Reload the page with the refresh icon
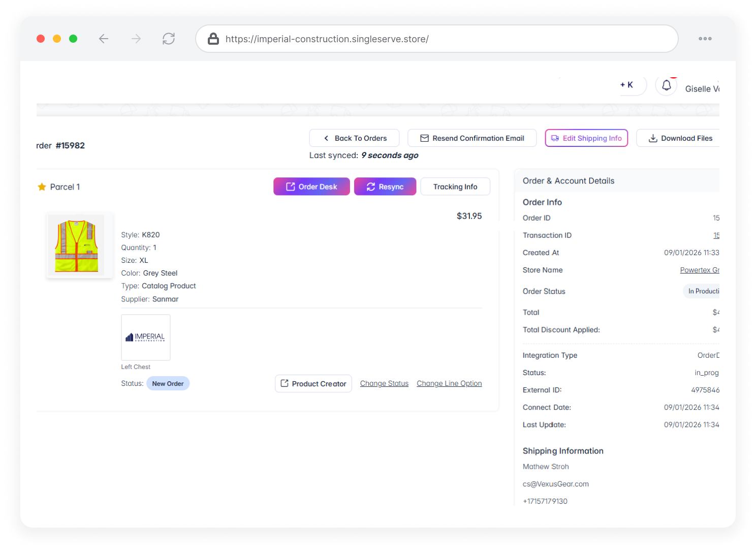The height and width of the screenshot is (552, 756). (169, 39)
